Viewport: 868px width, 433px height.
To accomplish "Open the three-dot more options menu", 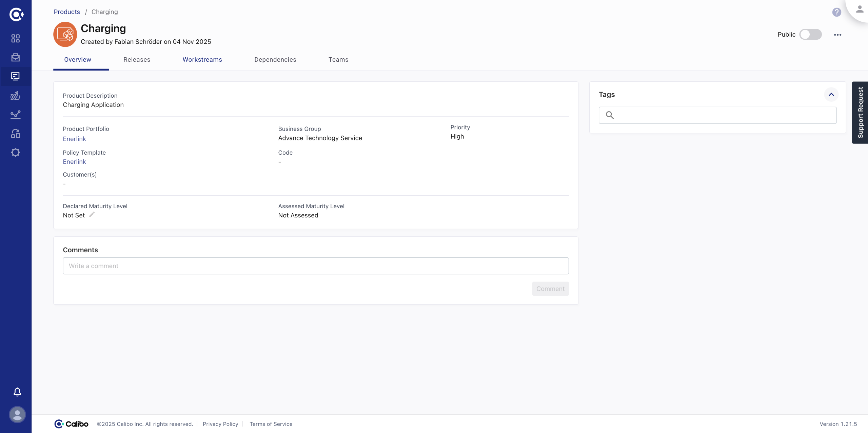I will pyautogui.click(x=837, y=35).
